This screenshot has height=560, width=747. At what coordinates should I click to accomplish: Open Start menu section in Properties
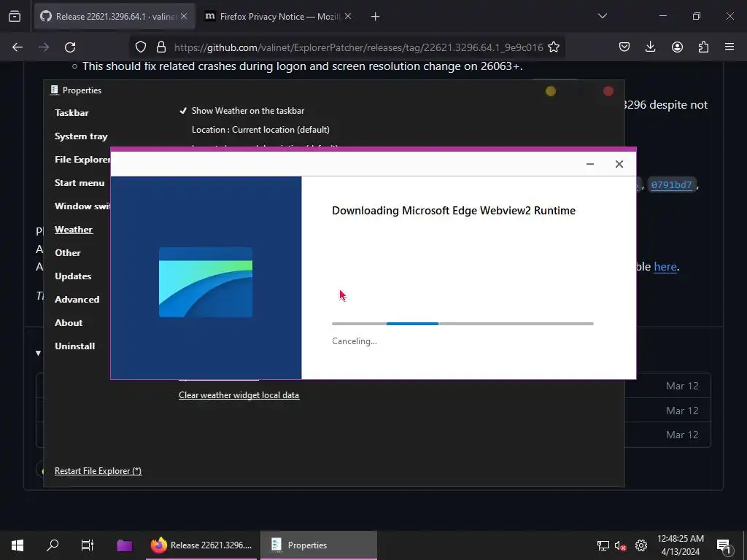point(80,183)
